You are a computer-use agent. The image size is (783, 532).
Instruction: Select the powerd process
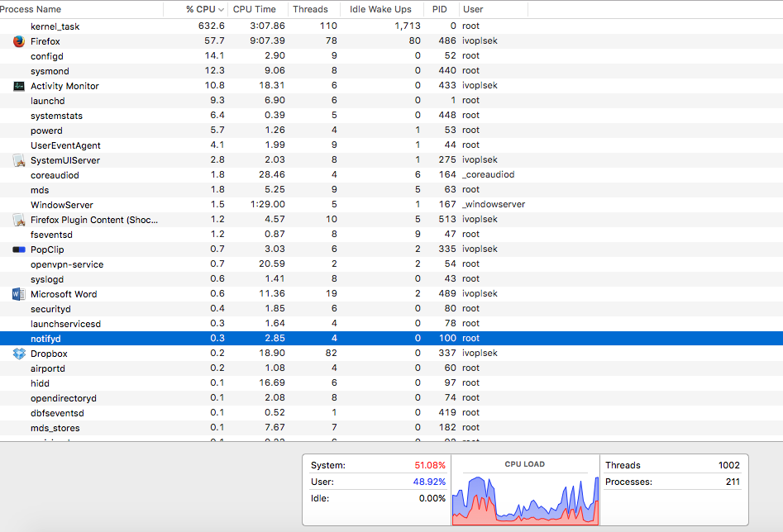pos(46,131)
